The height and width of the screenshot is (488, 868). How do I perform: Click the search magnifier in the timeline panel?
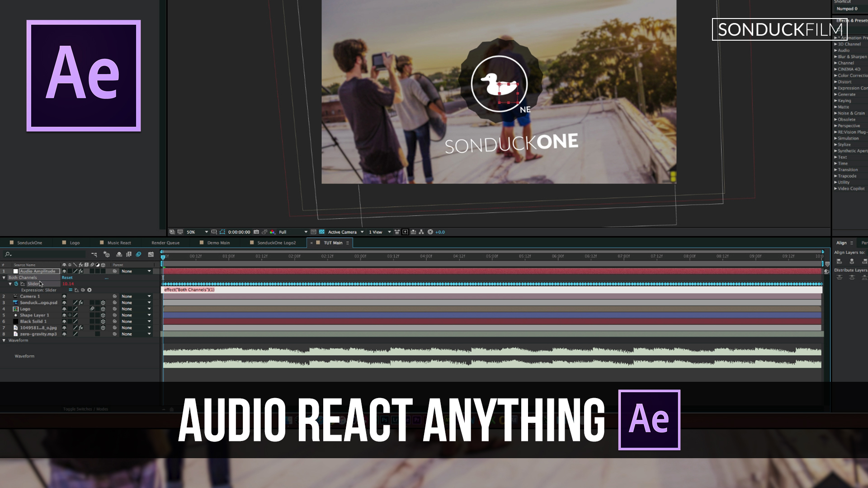8,254
